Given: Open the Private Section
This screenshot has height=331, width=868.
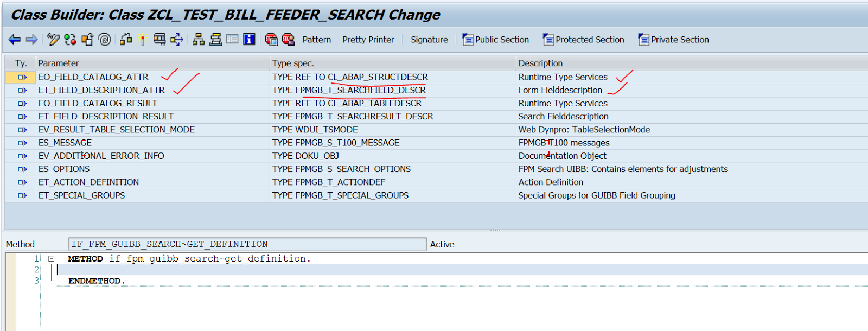Looking at the screenshot, I should click(674, 40).
